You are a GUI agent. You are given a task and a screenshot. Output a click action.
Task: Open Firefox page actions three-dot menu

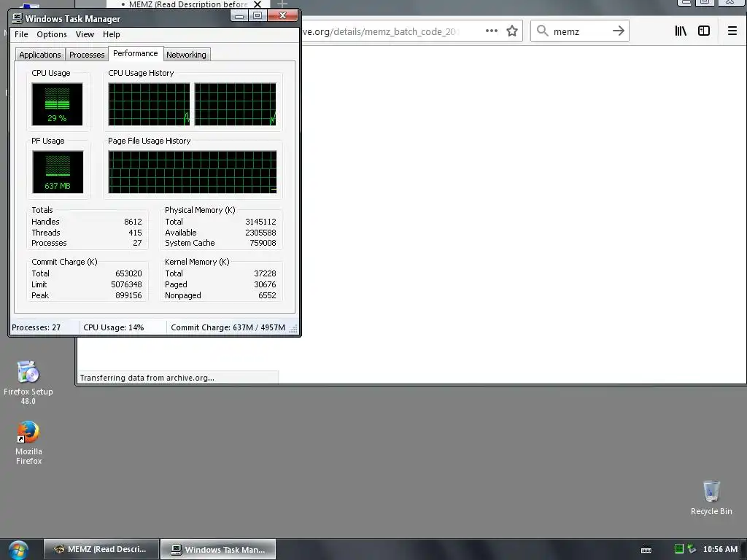[x=491, y=31]
